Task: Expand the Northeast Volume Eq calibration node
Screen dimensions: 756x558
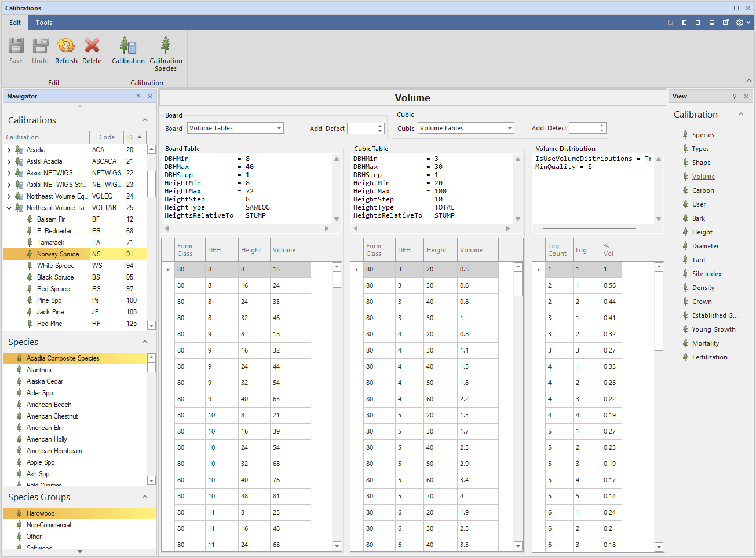Action: [9, 196]
